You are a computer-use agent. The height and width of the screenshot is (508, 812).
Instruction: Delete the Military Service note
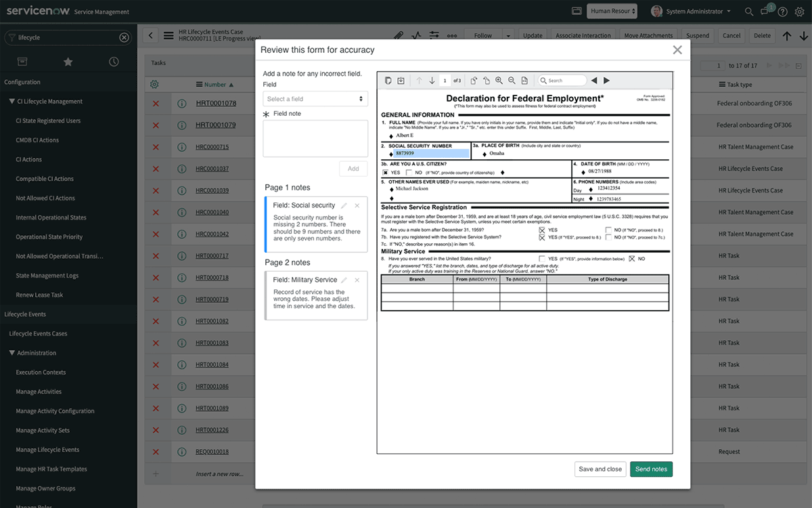[x=357, y=280]
